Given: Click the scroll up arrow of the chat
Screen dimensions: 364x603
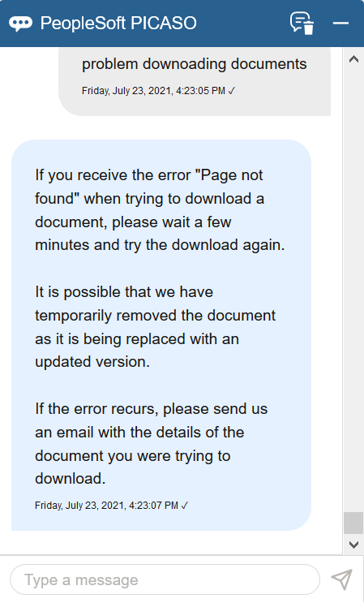Looking at the screenshot, I should [x=353, y=59].
